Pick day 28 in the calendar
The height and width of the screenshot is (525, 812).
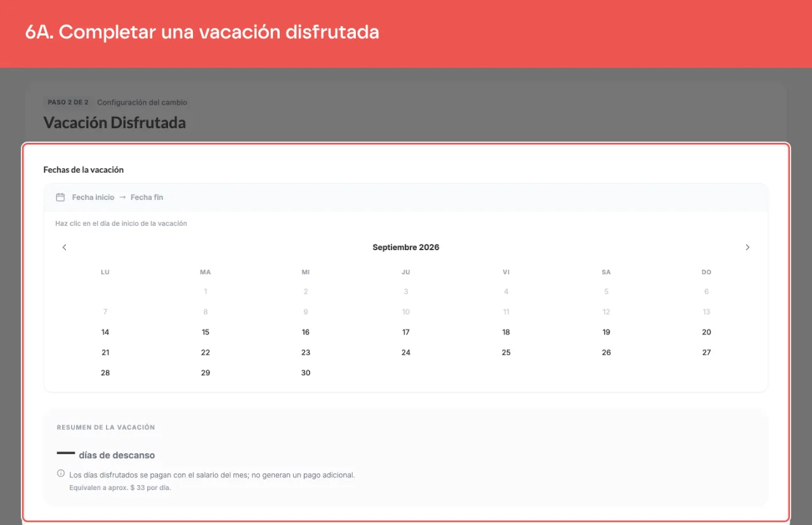point(105,373)
